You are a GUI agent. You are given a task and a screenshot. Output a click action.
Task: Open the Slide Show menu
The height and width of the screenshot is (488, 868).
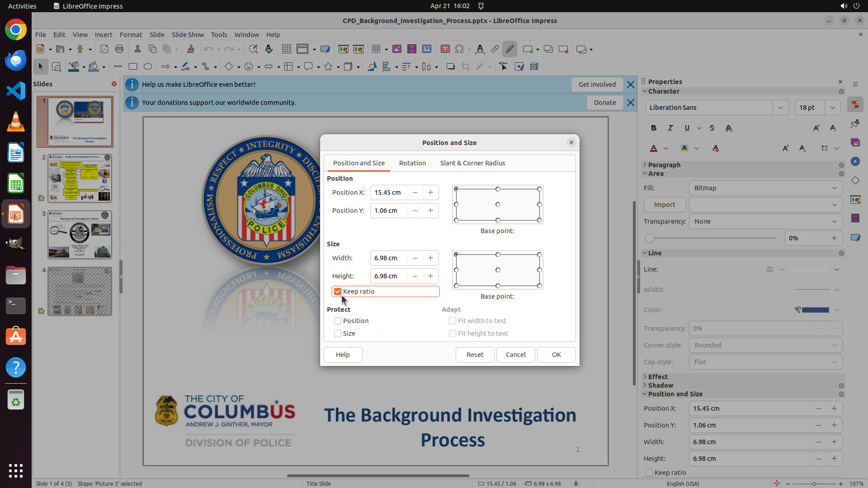[188, 35]
